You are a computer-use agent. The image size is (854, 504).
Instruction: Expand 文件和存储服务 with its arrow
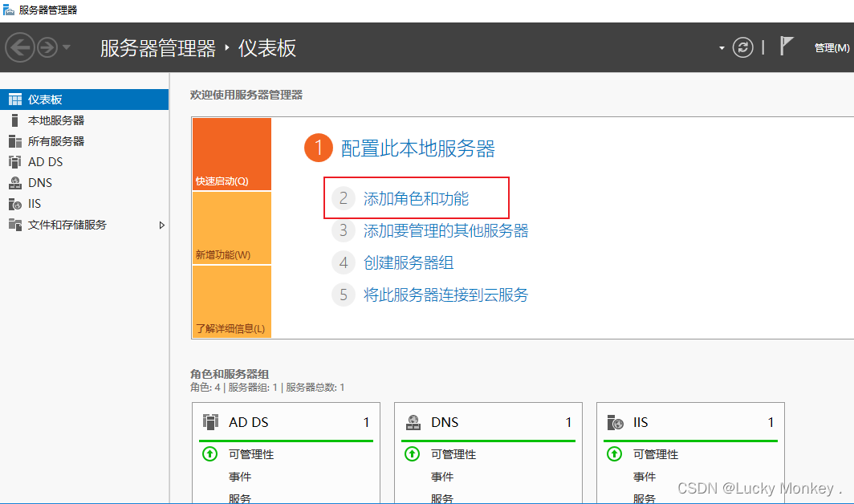click(x=163, y=226)
